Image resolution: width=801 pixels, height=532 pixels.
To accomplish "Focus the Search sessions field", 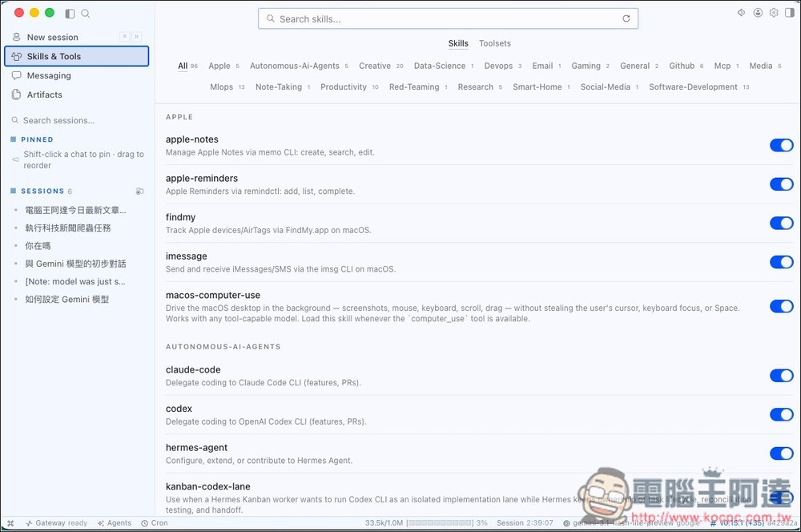I will pyautogui.click(x=77, y=120).
